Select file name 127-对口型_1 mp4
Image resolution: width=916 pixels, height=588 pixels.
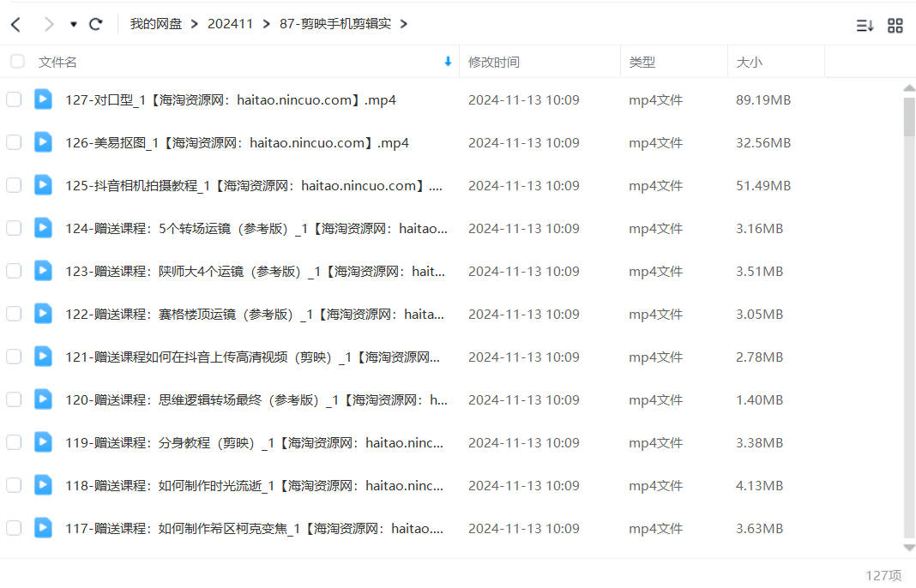[231, 99]
